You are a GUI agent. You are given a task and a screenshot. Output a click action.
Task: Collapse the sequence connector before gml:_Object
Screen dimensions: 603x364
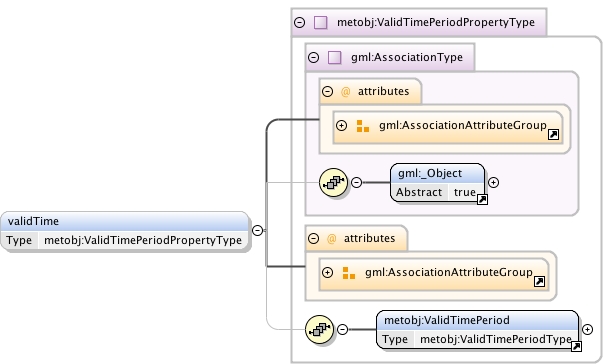click(356, 182)
